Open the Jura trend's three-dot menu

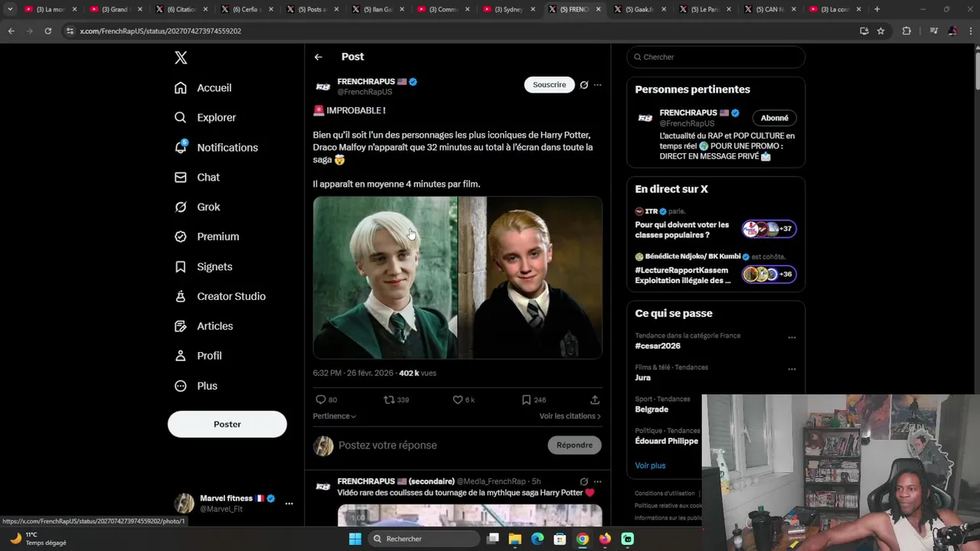tap(792, 369)
